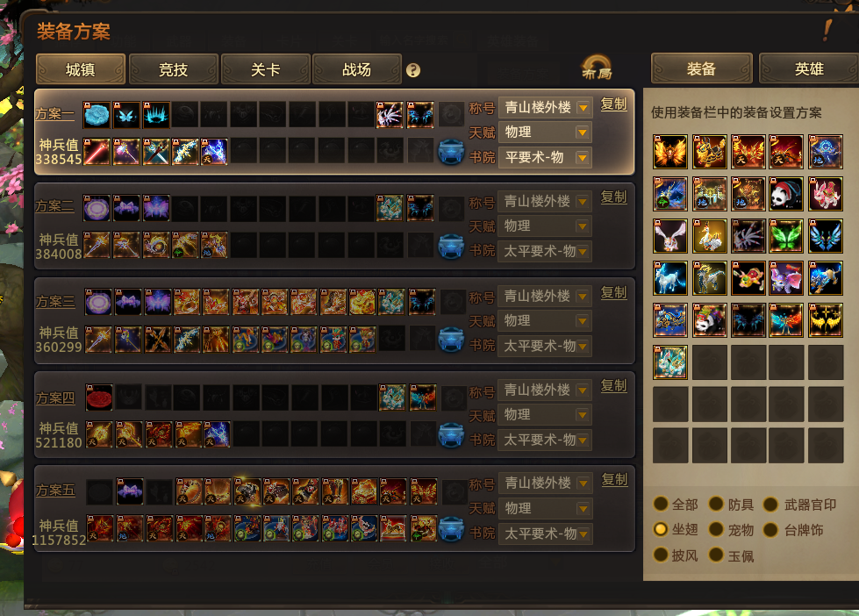This screenshot has width=859, height=616.
Task: Select the 宠物 filter radio button
Action: pos(715,529)
